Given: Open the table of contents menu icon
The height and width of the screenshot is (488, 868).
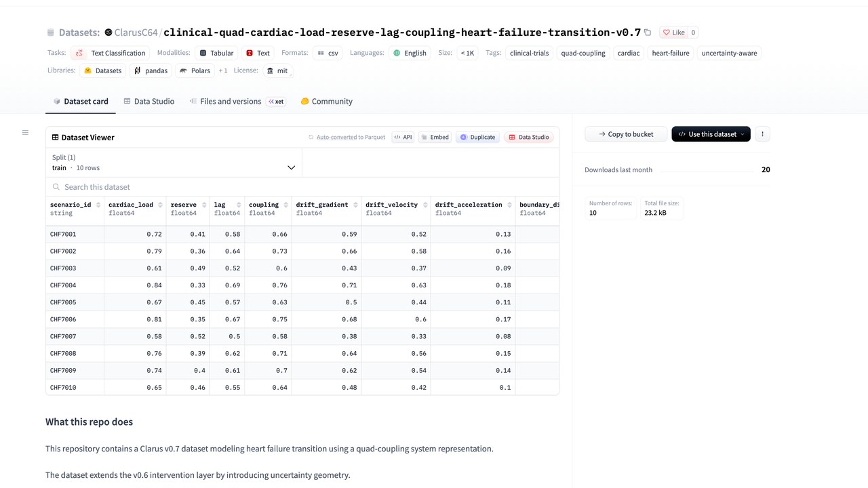Looking at the screenshot, I should [25, 132].
